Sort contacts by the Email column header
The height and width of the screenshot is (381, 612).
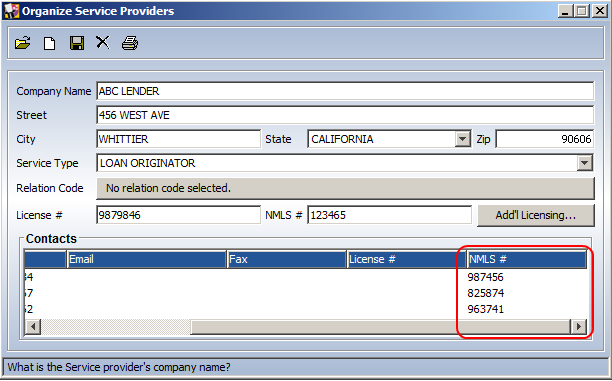click(147, 259)
